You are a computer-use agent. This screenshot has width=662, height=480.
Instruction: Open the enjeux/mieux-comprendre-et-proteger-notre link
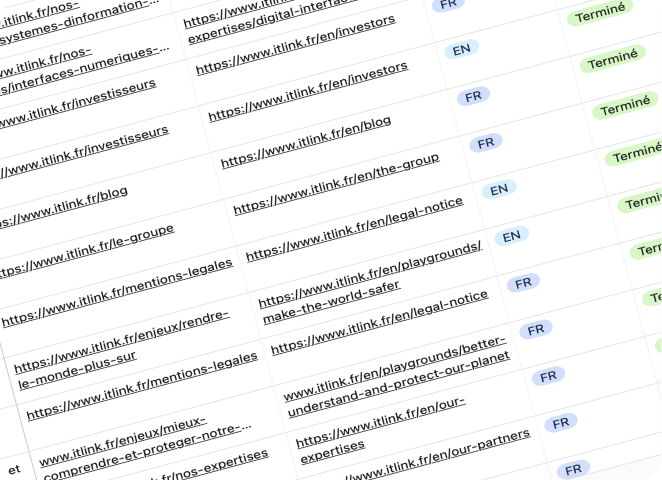pyautogui.click(x=146, y=449)
